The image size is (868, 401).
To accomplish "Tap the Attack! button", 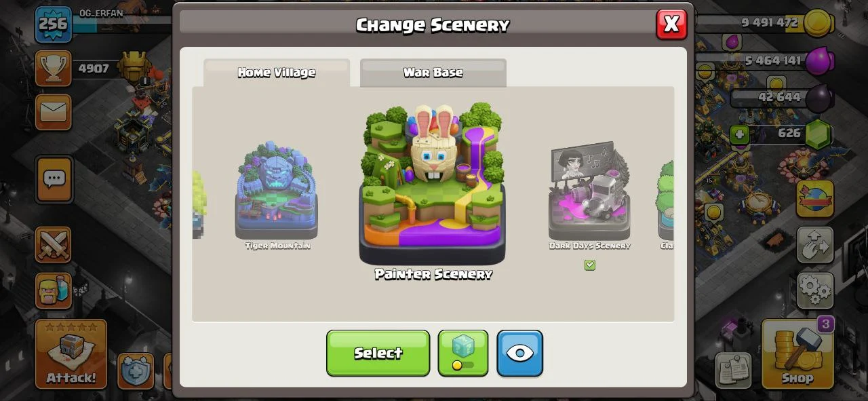I will click(71, 354).
